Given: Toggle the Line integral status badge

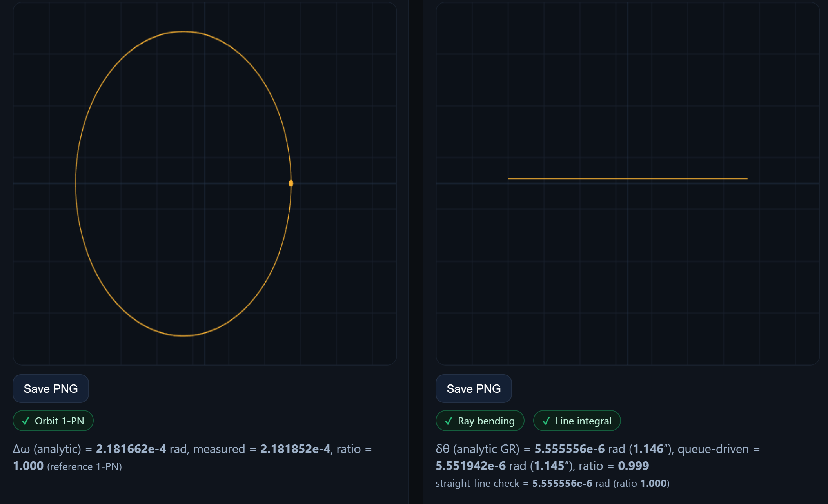Looking at the screenshot, I should pyautogui.click(x=576, y=421).
